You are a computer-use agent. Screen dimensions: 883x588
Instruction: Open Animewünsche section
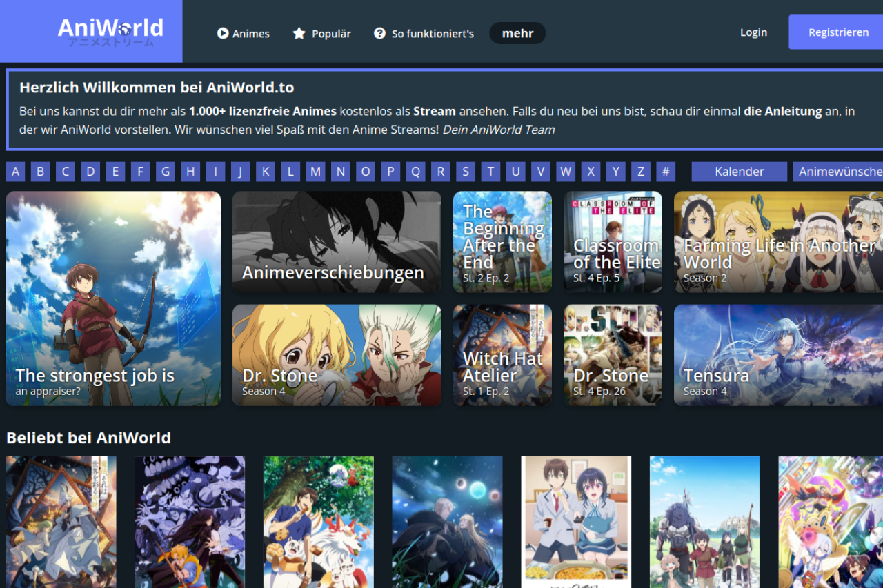(x=839, y=172)
